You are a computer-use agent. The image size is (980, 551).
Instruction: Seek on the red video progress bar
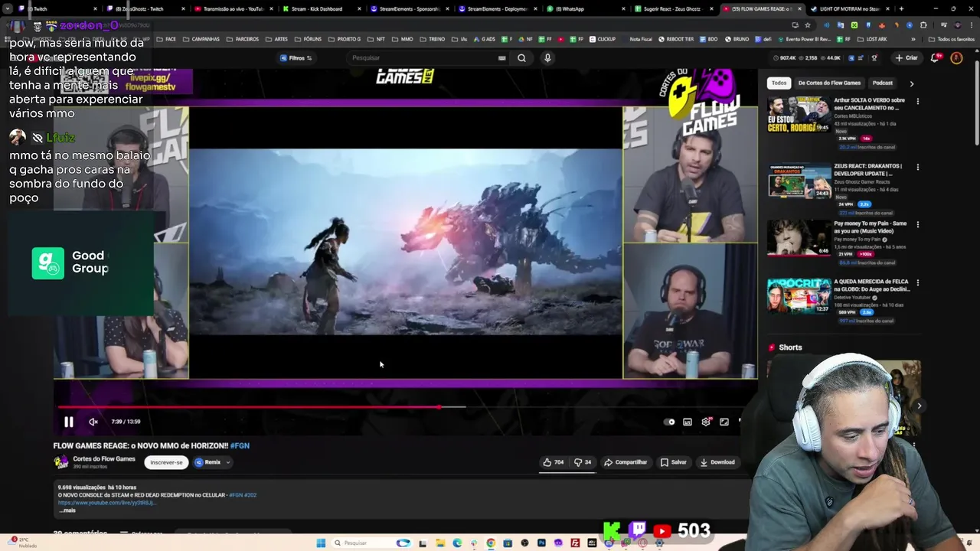[x=249, y=407]
